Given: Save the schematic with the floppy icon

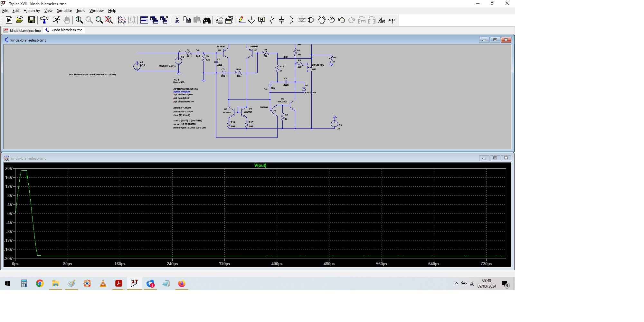Looking at the screenshot, I should pos(31,20).
